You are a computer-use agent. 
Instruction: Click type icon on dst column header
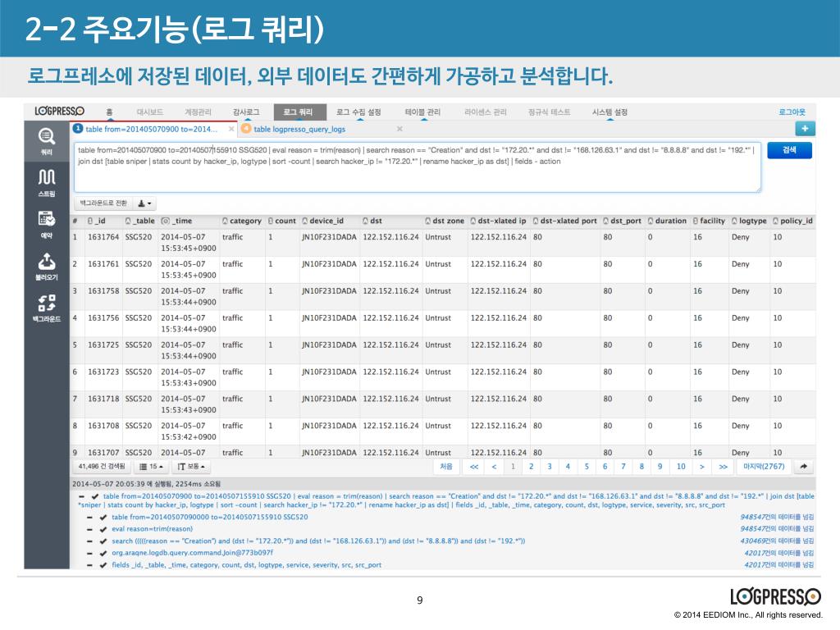[365, 221]
